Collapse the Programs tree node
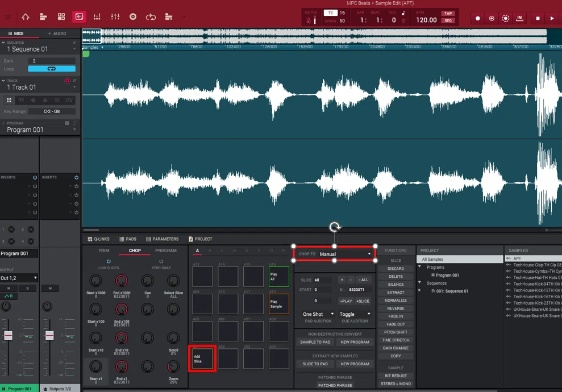The height and width of the screenshot is (392, 562). click(x=420, y=267)
